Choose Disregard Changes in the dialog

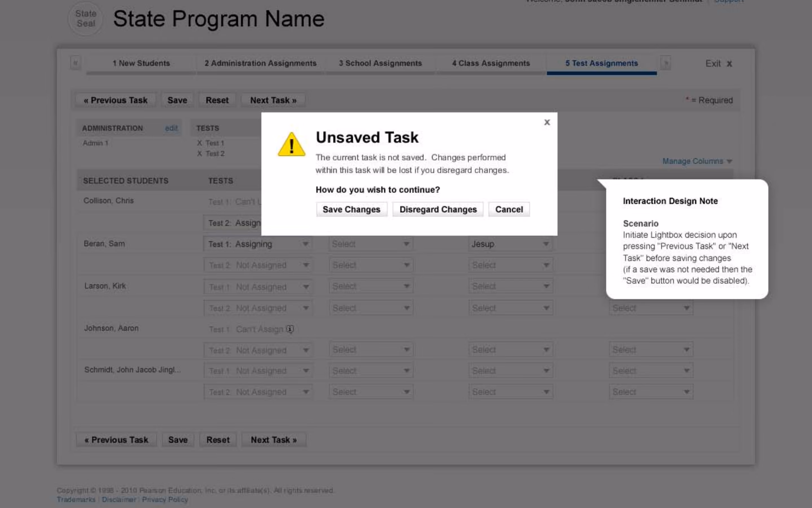pyautogui.click(x=438, y=209)
